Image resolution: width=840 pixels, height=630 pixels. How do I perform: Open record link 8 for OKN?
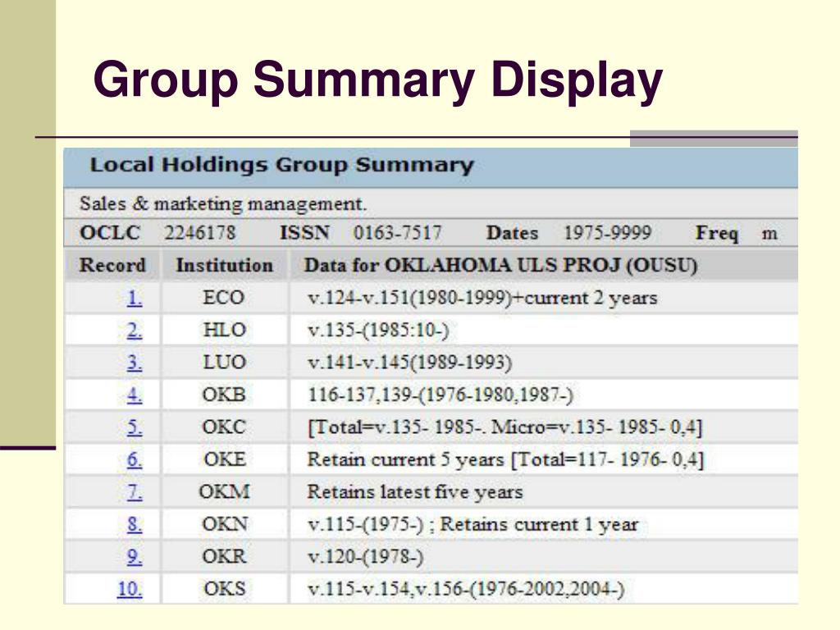tap(135, 524)
